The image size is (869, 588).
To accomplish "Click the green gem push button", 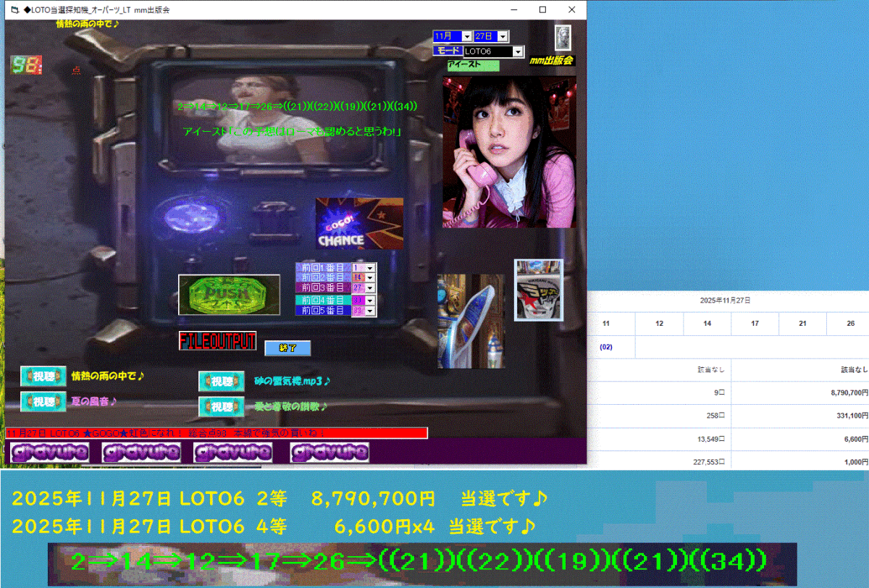I will [229, 295].
